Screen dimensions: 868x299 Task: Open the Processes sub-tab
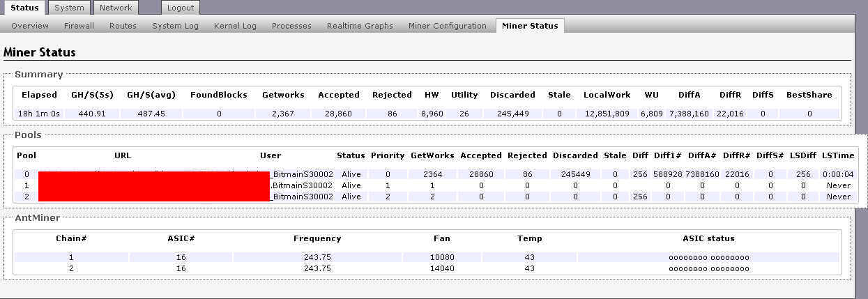coord(291,26)
